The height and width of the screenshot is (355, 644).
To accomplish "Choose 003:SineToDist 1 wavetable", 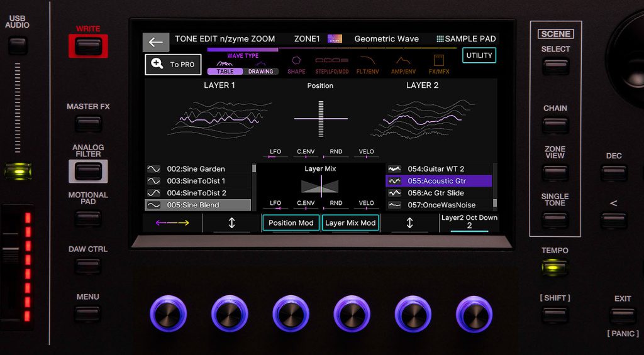I will (x=198, y=181).
